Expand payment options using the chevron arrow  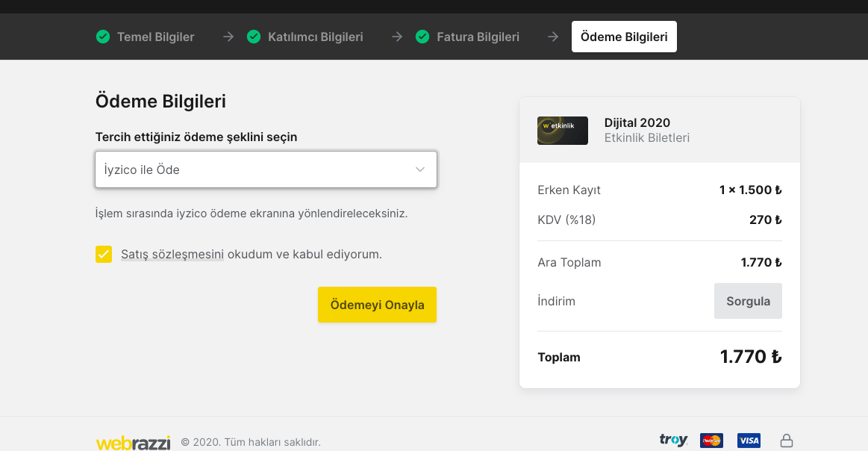click(x=420, y=169)
